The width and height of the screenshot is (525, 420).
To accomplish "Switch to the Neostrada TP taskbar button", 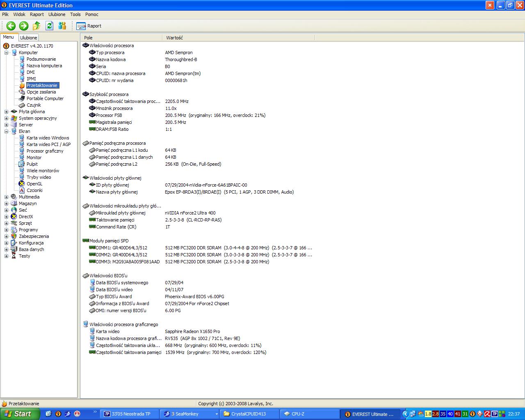I will point(130,414).
